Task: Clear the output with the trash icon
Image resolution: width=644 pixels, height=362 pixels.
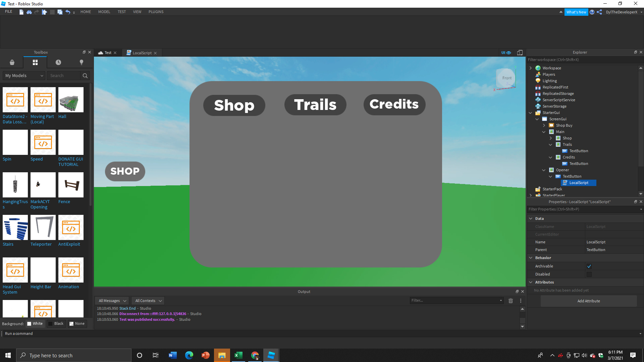Action: click(511, 301)
